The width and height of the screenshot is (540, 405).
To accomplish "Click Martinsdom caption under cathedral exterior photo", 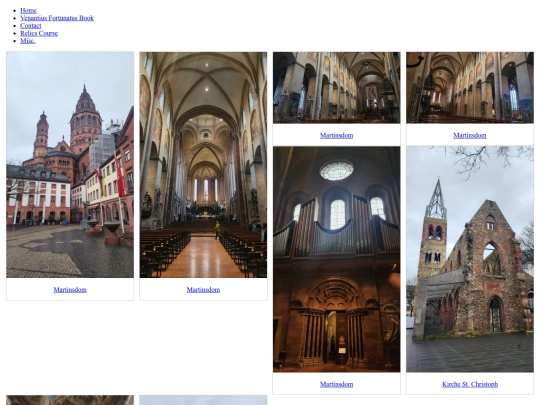I will click(x=70, y=290).
